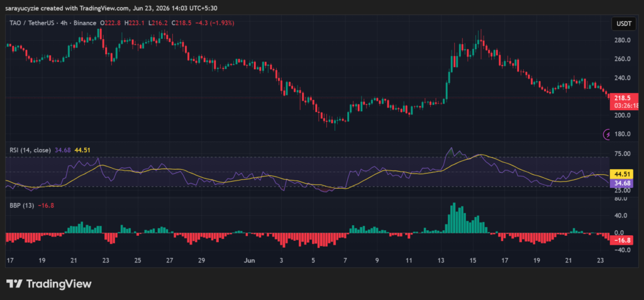
Task: Click the date 15 on time axis
Action: click(473, 260)
